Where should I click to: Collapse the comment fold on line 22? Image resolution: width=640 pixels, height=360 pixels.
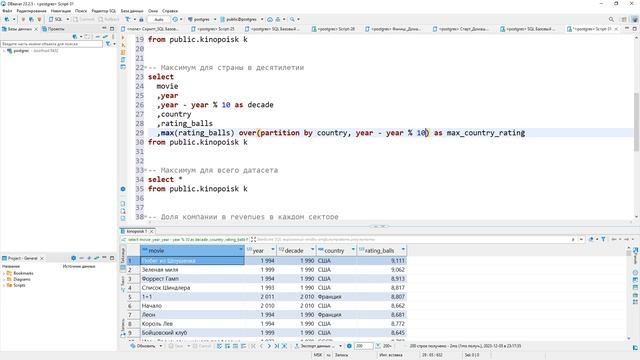point(146,68)
